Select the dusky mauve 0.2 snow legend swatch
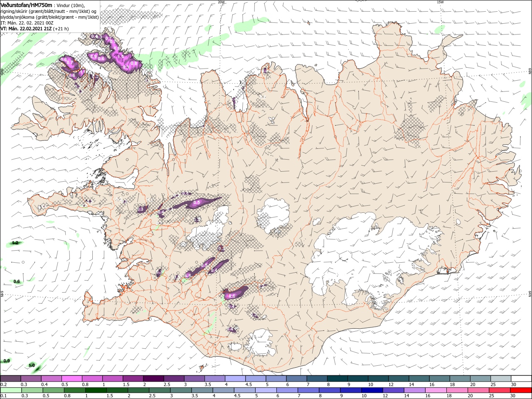Image resolution: width=532 pixels, height=399 pixels. point(10,379)
